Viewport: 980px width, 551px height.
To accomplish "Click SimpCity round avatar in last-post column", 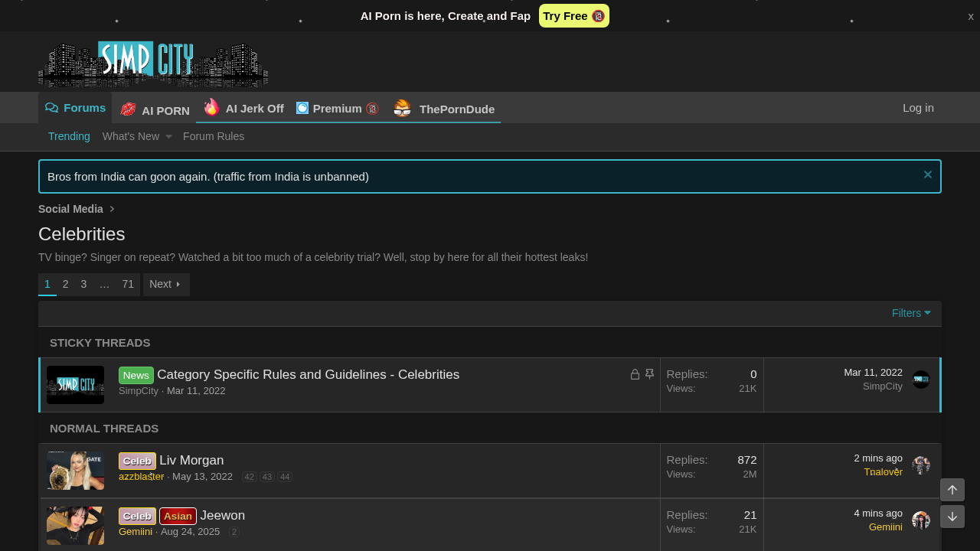I will click(x=921, y=380).
